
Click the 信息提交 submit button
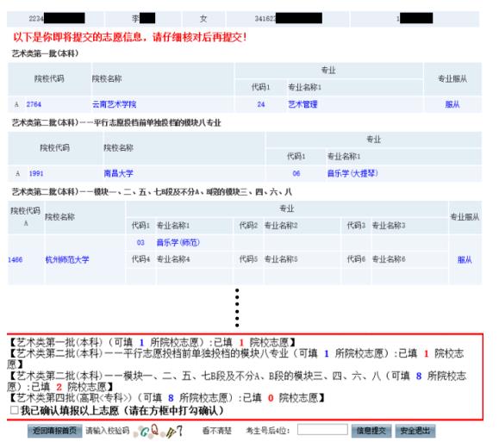pyautogui.click(x=371, y=431)
